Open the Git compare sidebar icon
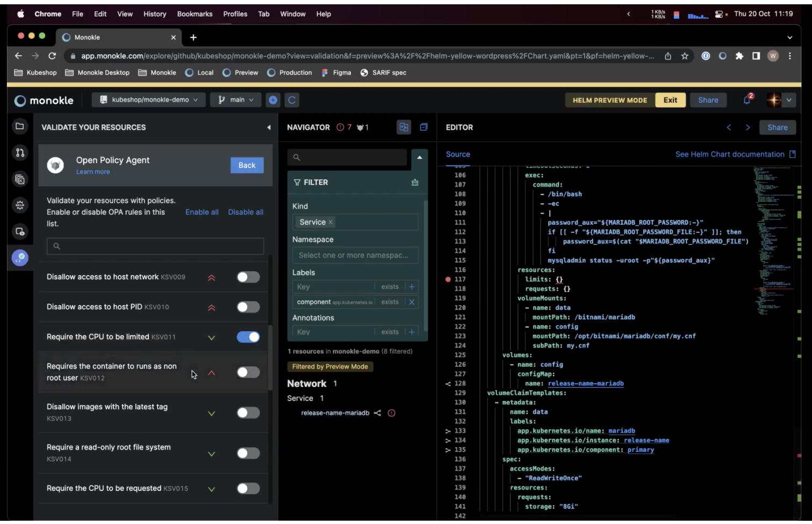 click(x=20, y=153)
